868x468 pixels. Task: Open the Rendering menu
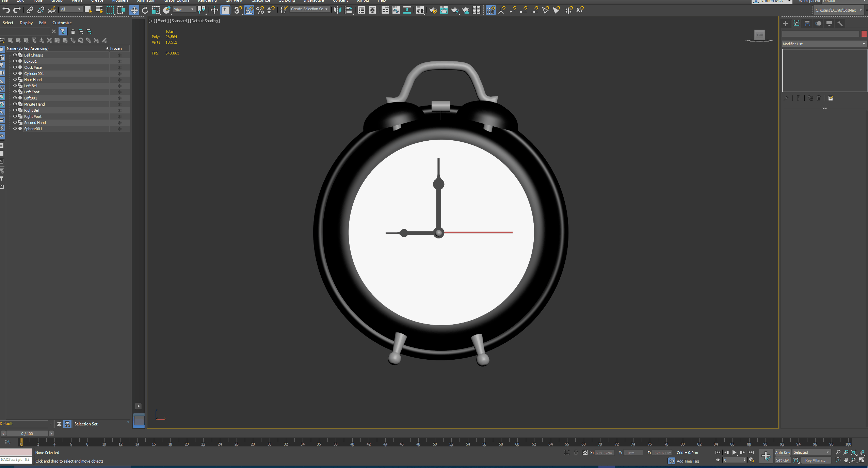[x=207, y=1]
